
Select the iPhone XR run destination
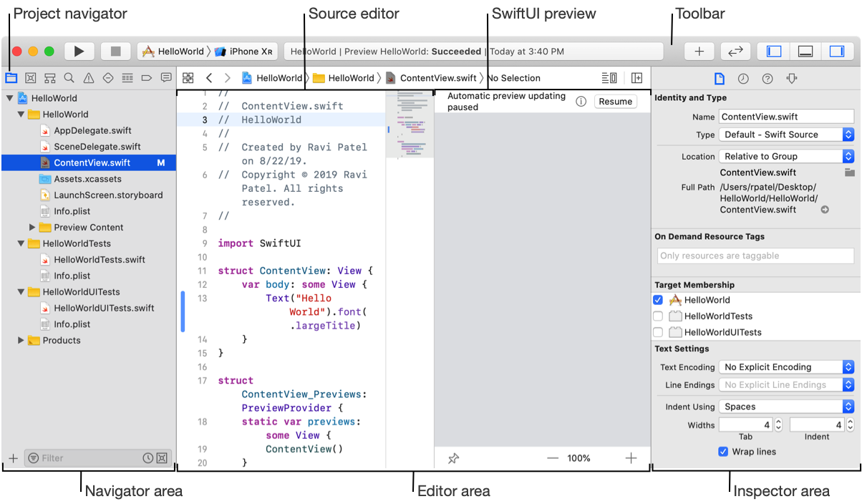tap(244, 52)
